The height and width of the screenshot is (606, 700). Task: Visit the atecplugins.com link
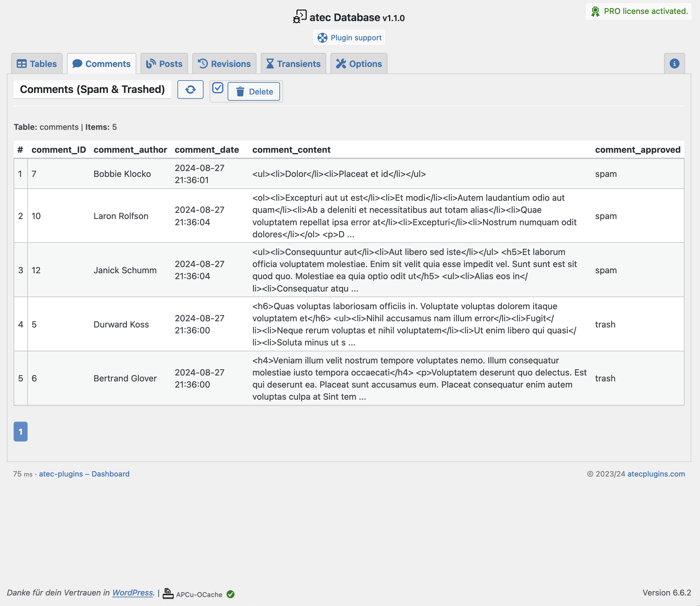[x=656, y=474]
